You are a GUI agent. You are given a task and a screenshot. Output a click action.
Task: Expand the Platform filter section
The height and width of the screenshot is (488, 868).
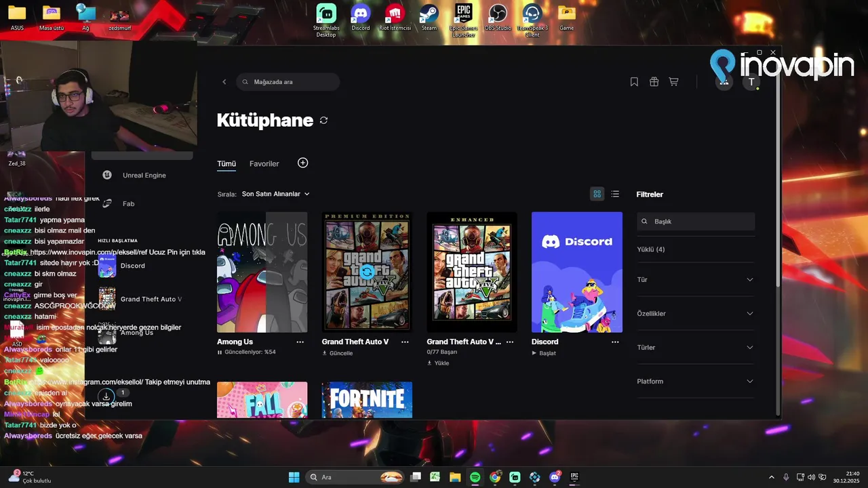click(696, 381)
